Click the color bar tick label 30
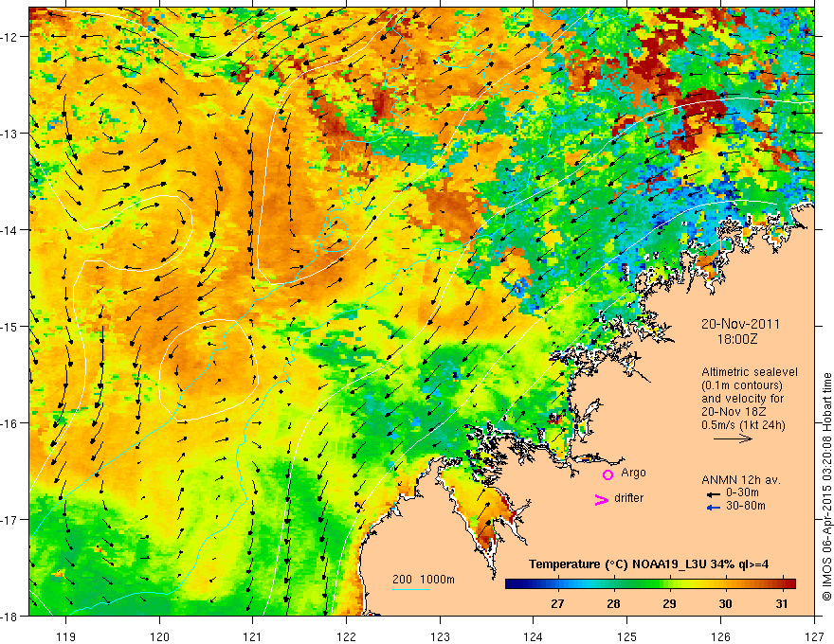 pos(726,603)
